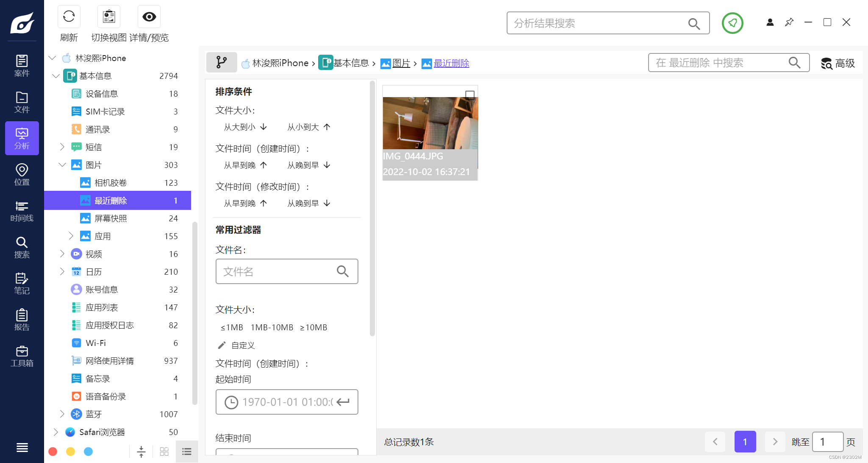Select 屏幕快照 in the tree
Image resolution: width=868 pixels, height=463 pixels.
pyautogui.click(x=111, y=218)
